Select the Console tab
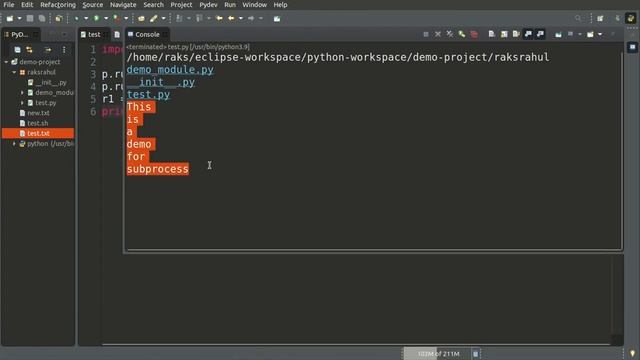 pyautogui.click(x=147, y=35)
